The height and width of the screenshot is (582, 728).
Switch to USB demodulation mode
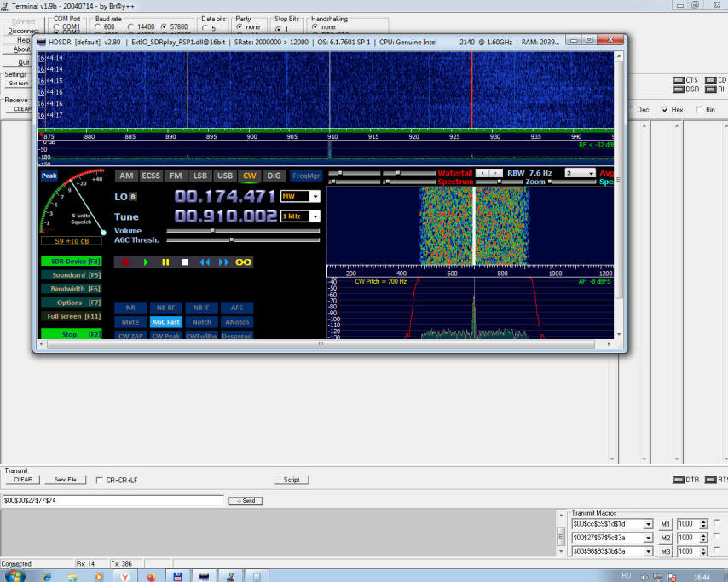pyautogui.click(x=224, y=176)
